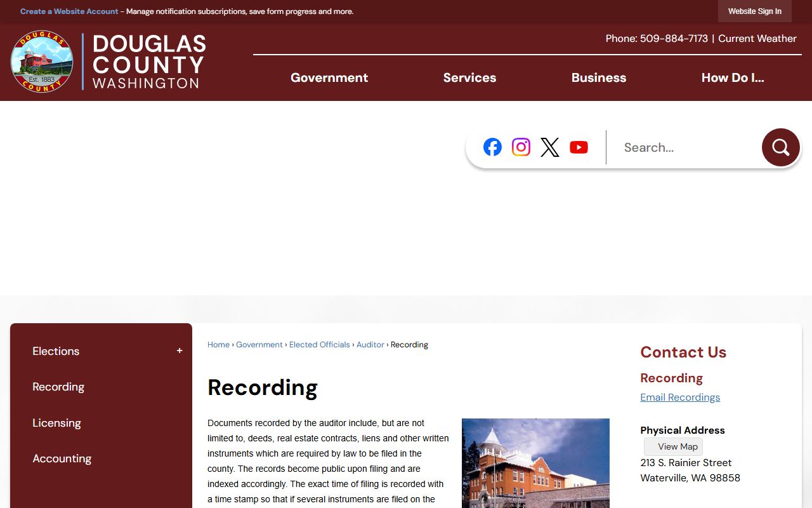Click the Physical Address label
The image size is (812, 508).
click(683, 431)
